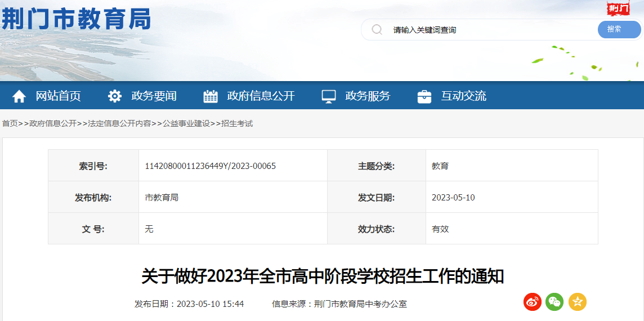Share the article to Weibo
Screen dimensions: 644x321
[x=533, y=302]
